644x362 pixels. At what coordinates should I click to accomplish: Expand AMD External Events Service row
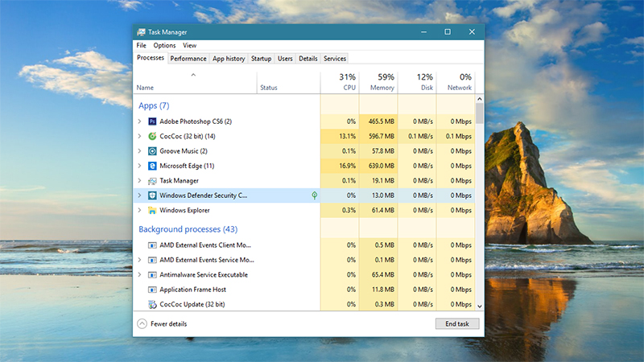[x=139, y=260]
